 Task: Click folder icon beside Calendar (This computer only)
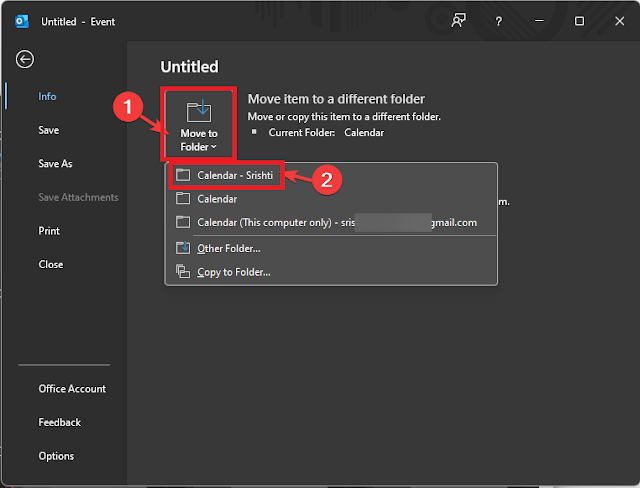point(183,222)
